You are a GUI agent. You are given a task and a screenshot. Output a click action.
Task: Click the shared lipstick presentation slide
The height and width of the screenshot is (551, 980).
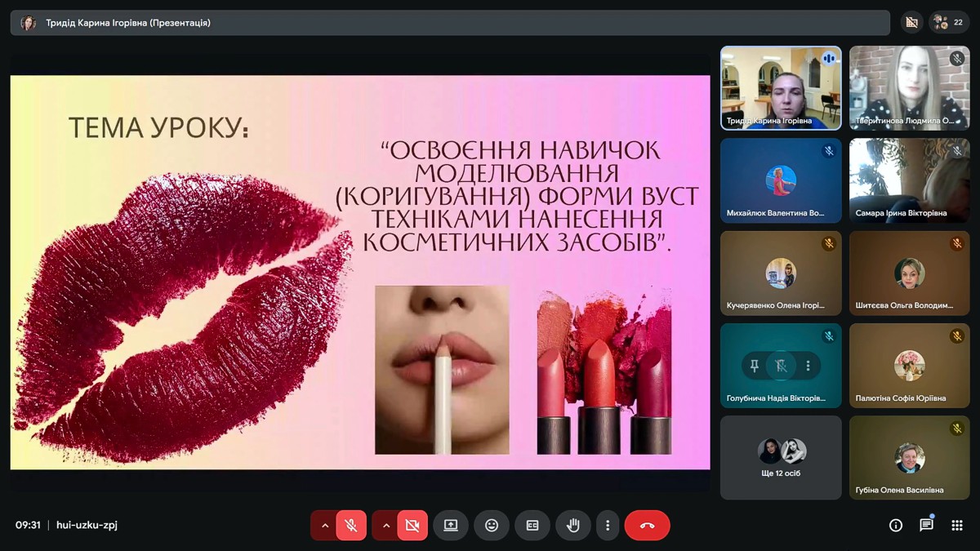359,272
